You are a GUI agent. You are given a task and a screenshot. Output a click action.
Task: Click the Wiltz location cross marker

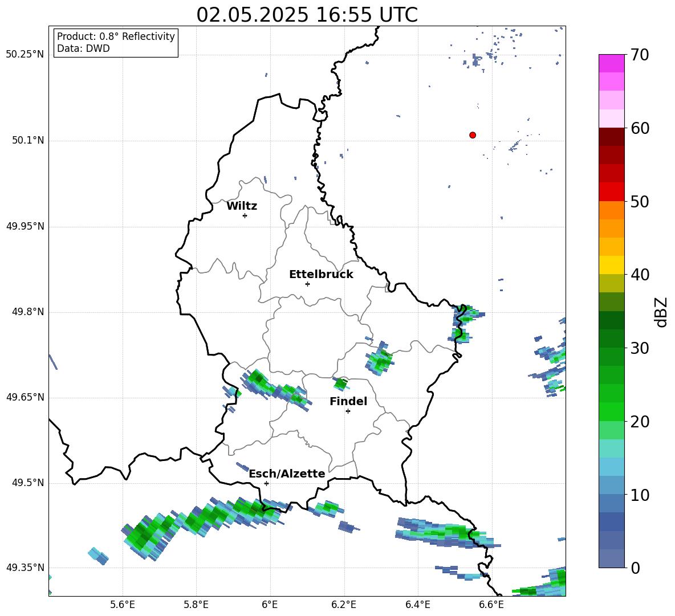click(245, 215)
